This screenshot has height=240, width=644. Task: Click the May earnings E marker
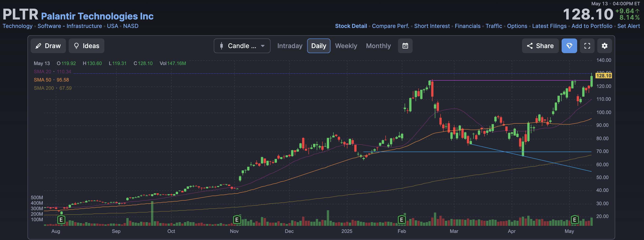574,220
